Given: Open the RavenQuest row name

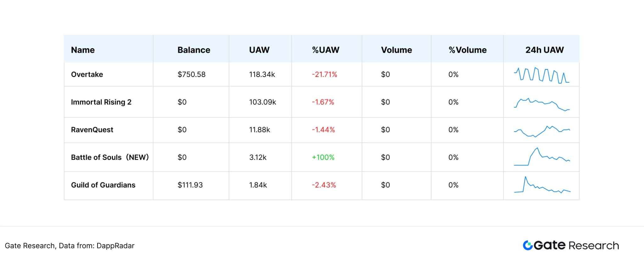Looking at the screenshot, I should pos(92,130).
